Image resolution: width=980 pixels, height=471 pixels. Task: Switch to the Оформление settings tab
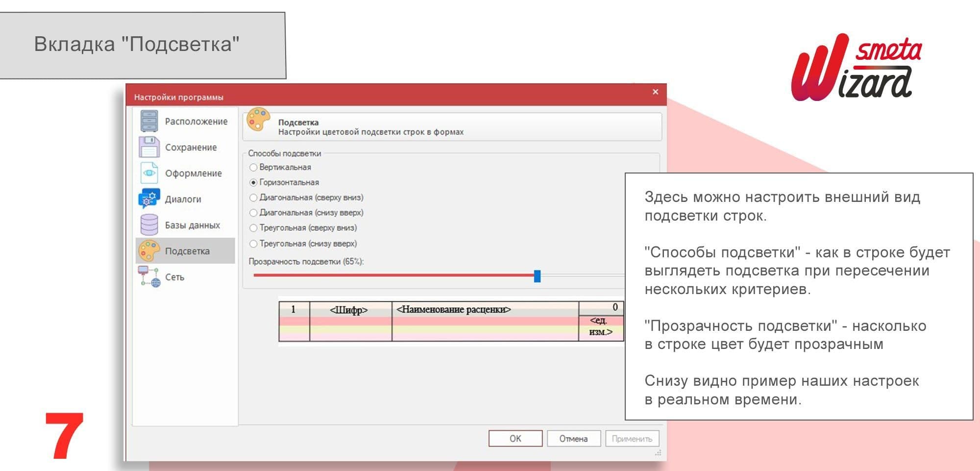coord(193,174)
